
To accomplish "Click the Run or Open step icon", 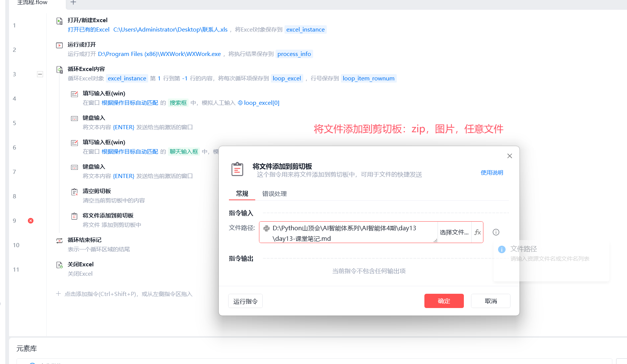I will tap(59, 45).
